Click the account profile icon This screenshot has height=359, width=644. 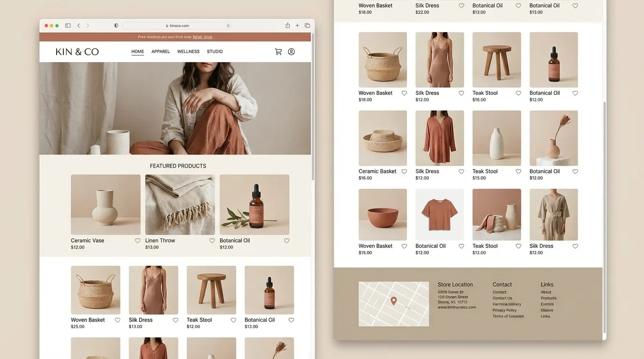pos(291,51)
